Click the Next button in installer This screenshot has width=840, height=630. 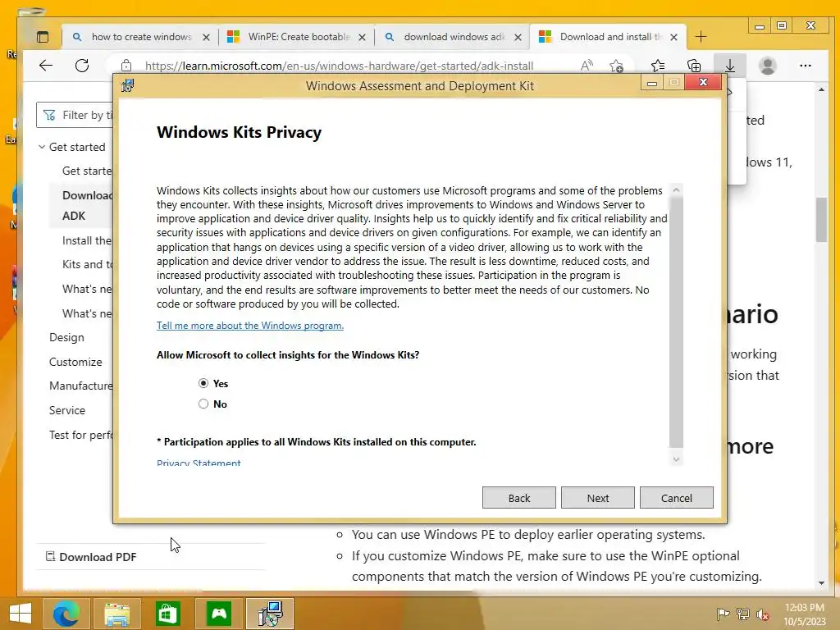click(597, 498)
